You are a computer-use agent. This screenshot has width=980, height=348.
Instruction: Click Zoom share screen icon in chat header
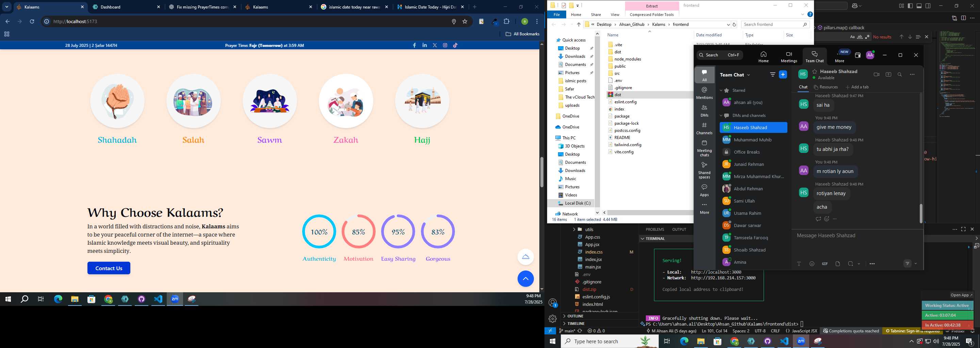888,74
